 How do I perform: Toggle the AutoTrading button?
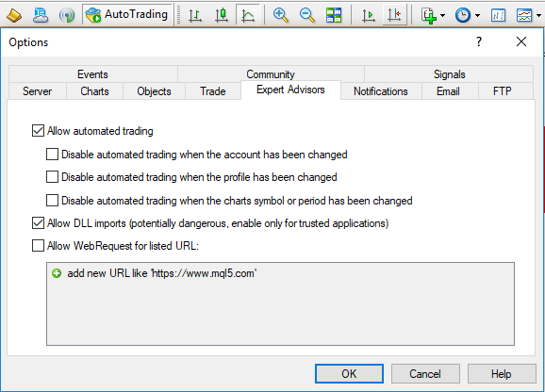127,14
